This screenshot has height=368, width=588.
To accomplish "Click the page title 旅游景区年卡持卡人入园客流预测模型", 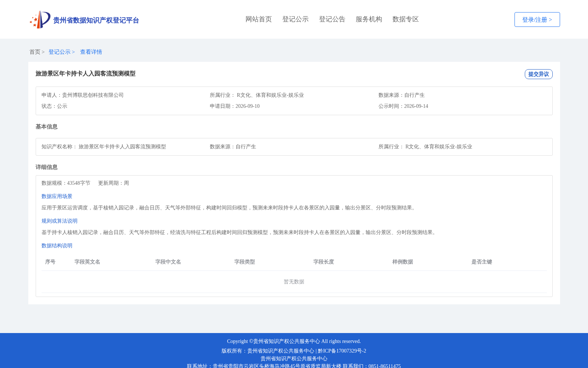I will pyautogui.click(x=86, y=74).
